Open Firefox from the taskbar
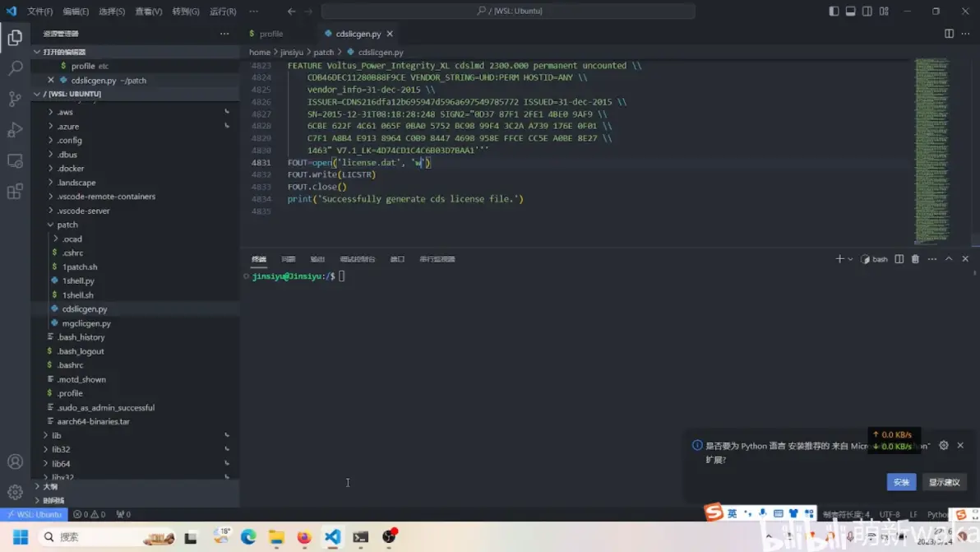The height and width of the screenshot is (552, 980). click(303, 537)
